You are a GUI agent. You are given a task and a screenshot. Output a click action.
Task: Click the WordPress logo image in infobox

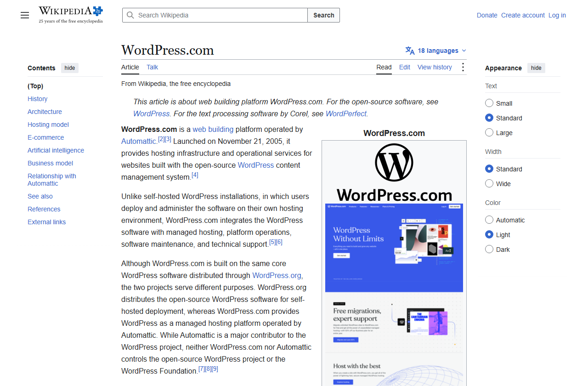[x=394, y=172]
